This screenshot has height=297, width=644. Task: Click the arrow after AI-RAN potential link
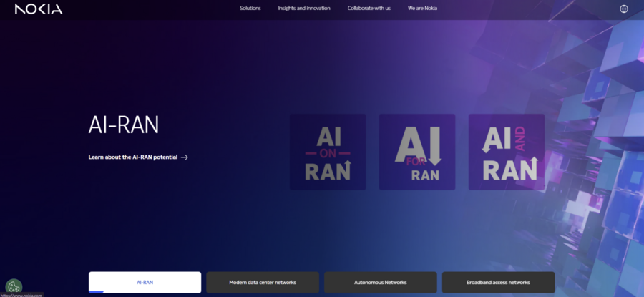[185, 157]
